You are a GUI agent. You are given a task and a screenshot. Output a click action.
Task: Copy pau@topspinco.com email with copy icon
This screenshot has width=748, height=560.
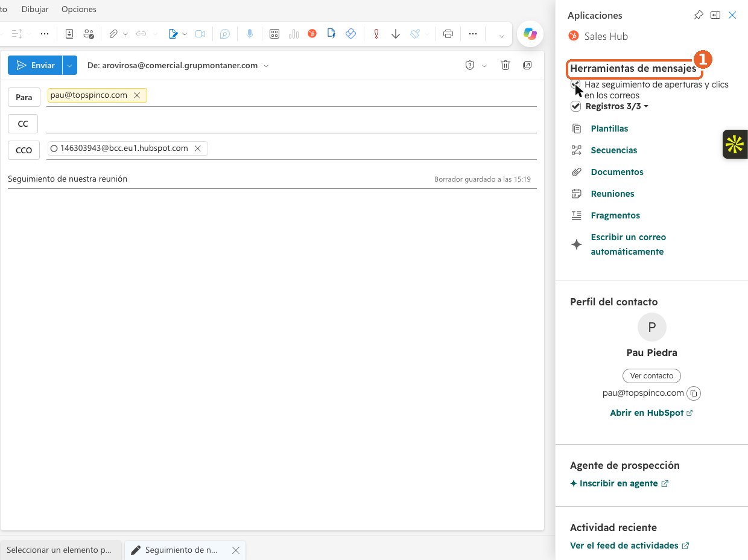click(694, 393)
